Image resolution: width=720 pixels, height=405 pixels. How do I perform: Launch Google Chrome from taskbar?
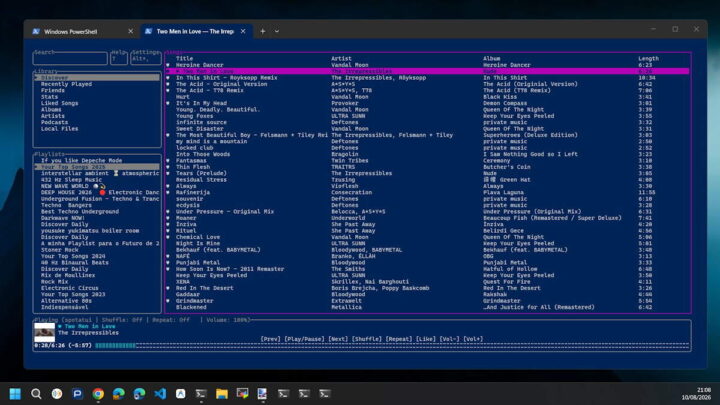click(x=98, y=394)
